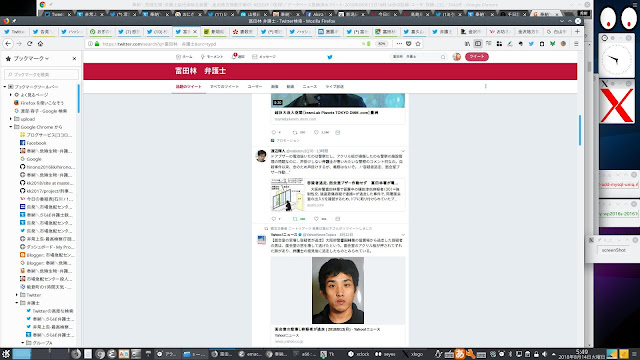
Task: Select the ユーザー search tab
Action: (255, 87)
